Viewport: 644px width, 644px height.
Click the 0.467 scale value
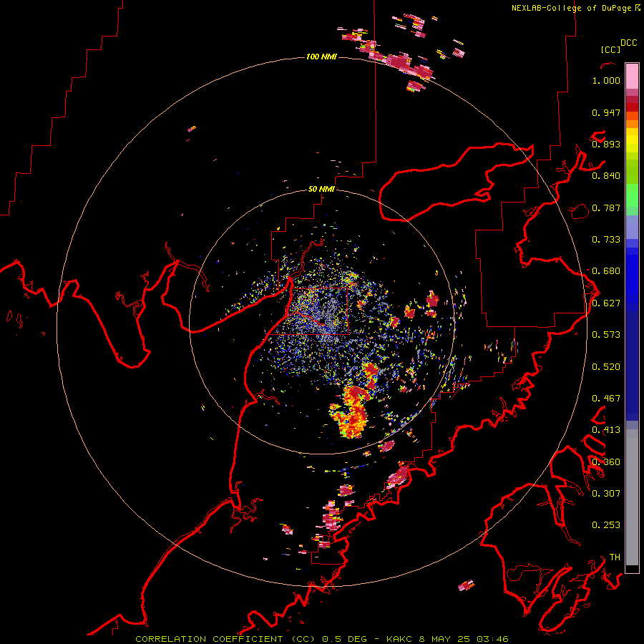click(x=606, y=399)
